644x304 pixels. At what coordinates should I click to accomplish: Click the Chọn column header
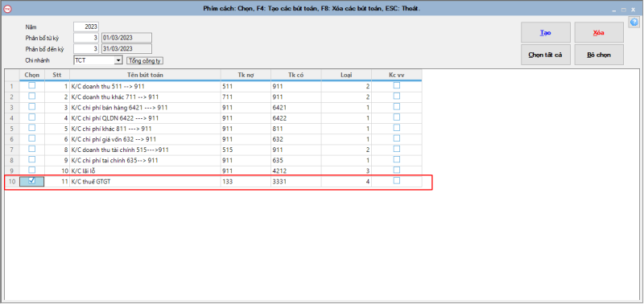coord(32,75)
